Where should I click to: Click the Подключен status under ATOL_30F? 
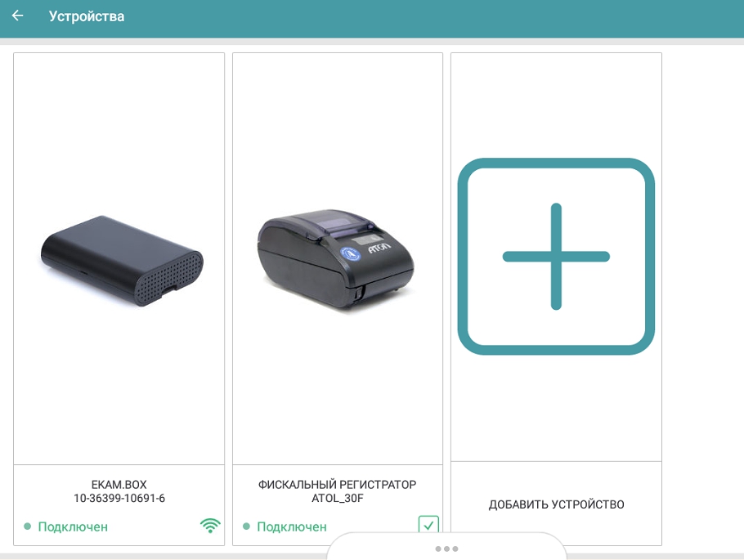point(292,526)
